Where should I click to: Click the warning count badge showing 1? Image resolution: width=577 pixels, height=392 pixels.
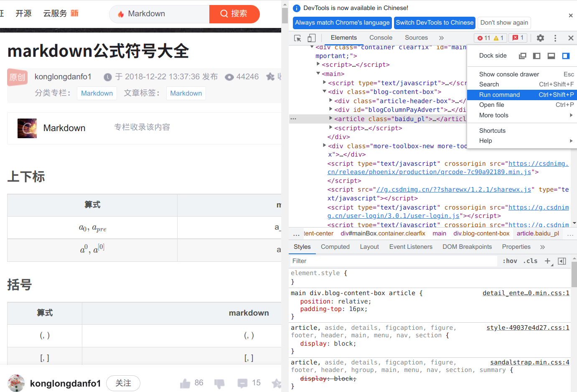(499, 38)
